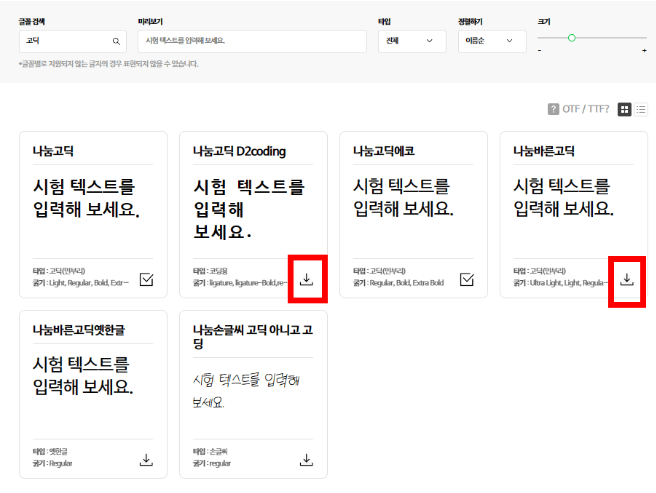Click the handwriting font preview sample
The image size is (656, 493).
click(246, 391)
